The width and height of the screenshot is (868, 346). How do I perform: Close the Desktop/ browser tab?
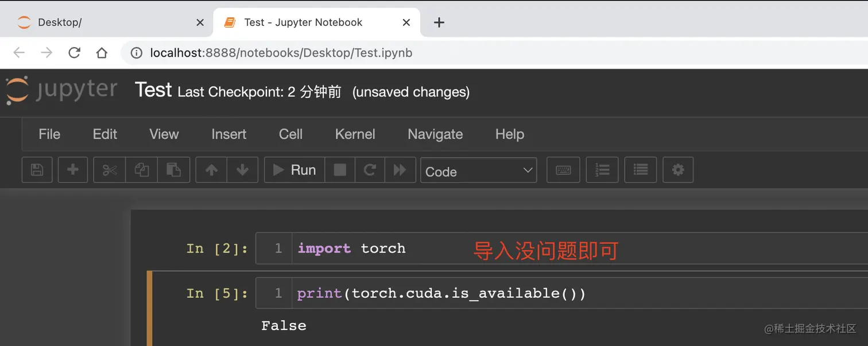click(x=200, y=22)
